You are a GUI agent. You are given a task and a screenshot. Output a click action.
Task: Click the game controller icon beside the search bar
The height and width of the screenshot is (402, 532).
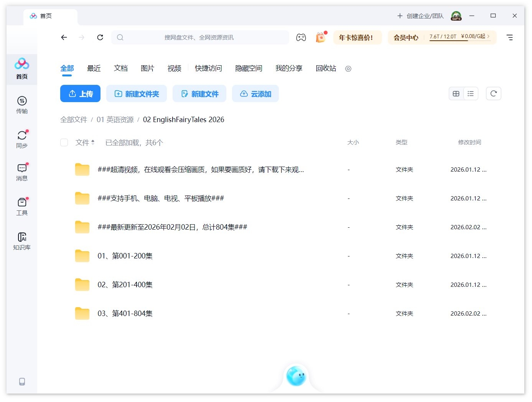301,37
